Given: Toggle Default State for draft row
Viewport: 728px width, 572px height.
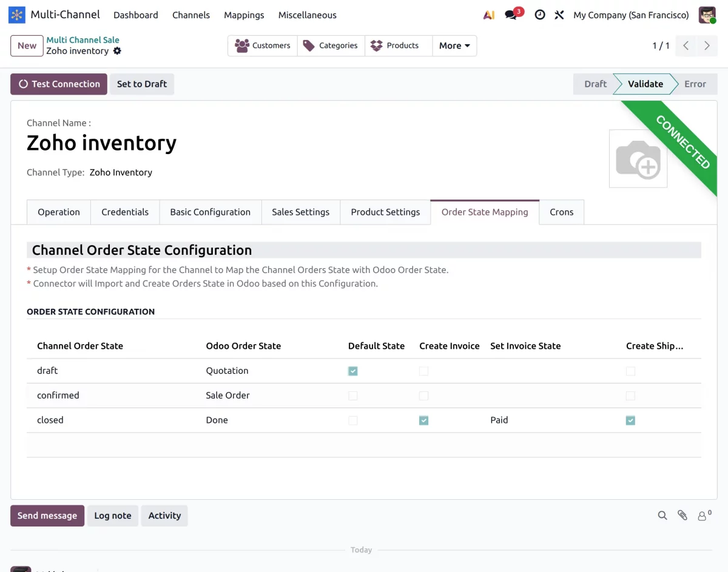Looking at the screenshot, I should tap(353, 371).
